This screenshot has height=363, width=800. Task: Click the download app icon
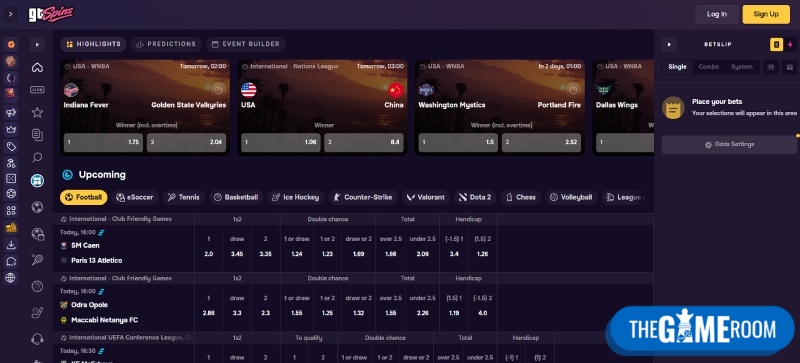tap(11, 245)
